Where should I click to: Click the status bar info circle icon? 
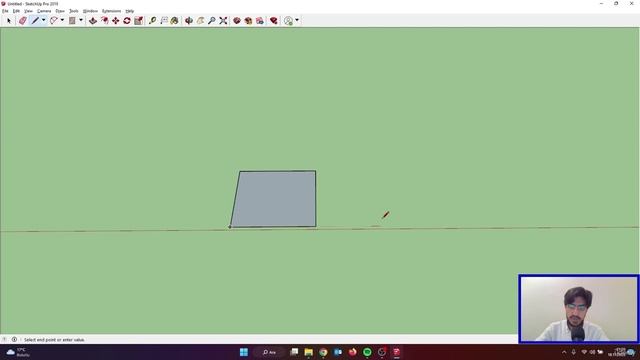coord(14,339)
